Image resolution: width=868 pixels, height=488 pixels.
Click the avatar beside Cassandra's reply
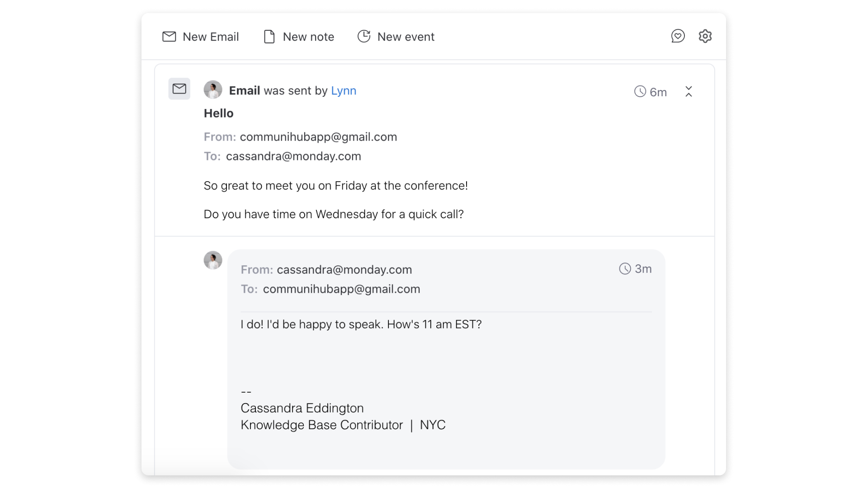coord(213,260)
